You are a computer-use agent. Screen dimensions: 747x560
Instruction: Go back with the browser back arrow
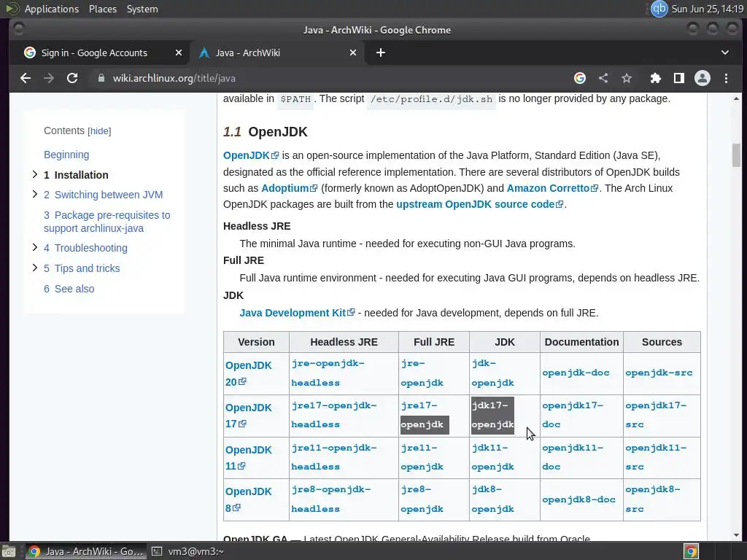pyautogui.click(x=26, y=78)
